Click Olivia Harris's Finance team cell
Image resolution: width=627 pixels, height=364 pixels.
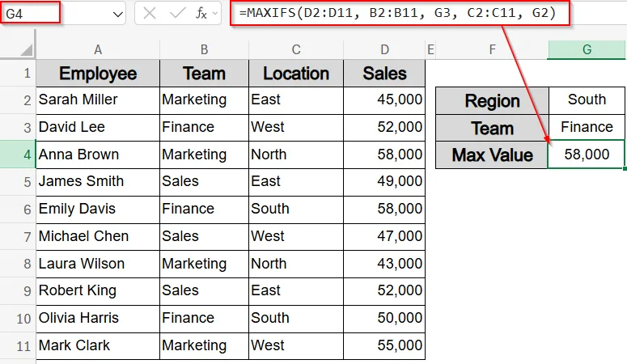[205, 318]
